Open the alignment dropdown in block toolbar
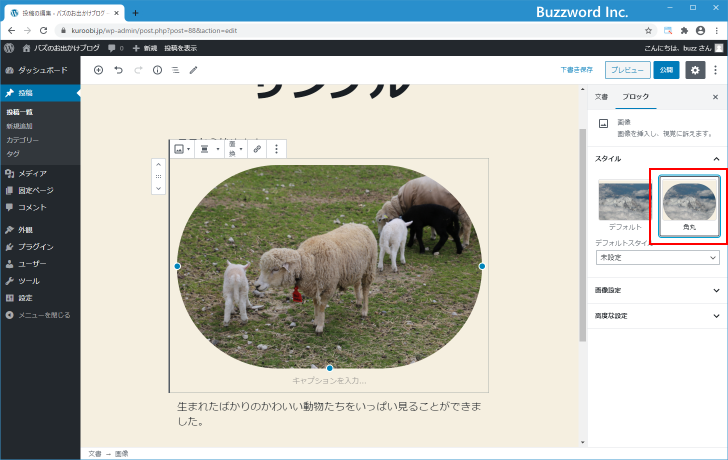The height and width of the screenshot is (460, 728). pos(210,148)
